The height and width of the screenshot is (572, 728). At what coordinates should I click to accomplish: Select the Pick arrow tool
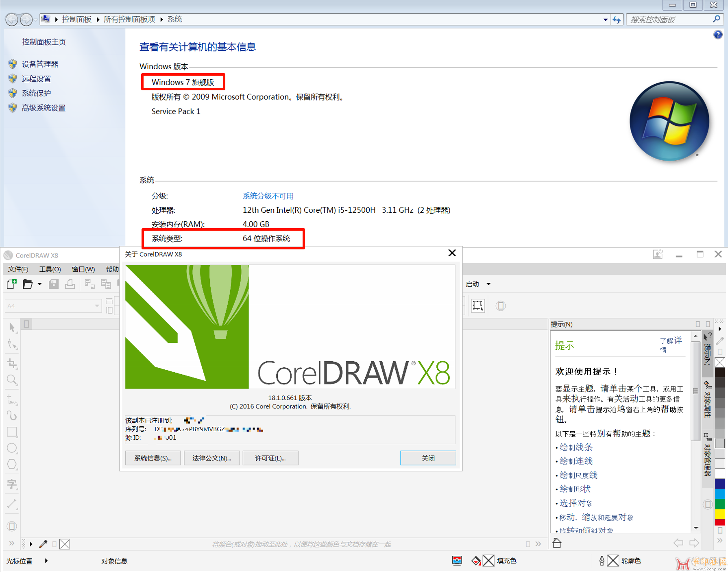click(x=12, y=327)
